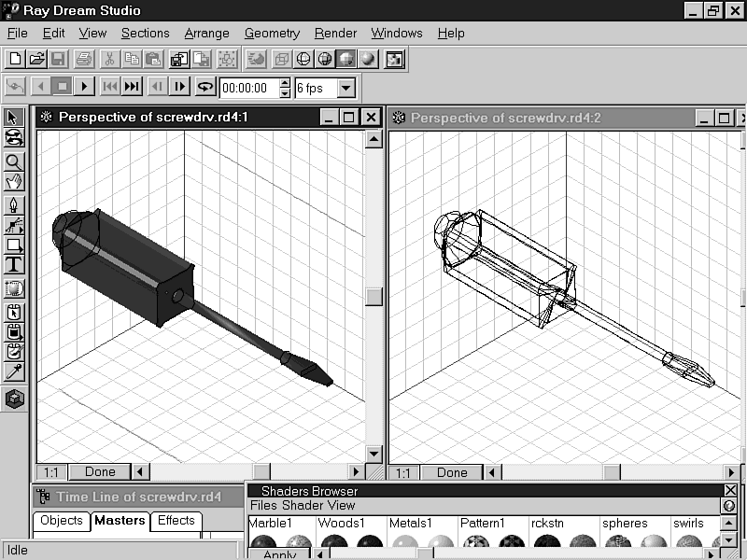Image resolution: width=747 pixels, height=560 pixels.
Task: Click the Open file toolbar icon
Action: pos(36,59)
